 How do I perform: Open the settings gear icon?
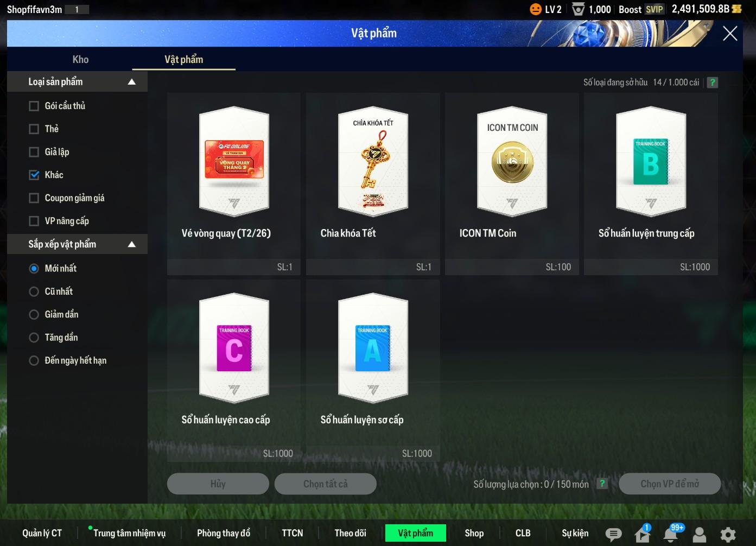[728, 535]
